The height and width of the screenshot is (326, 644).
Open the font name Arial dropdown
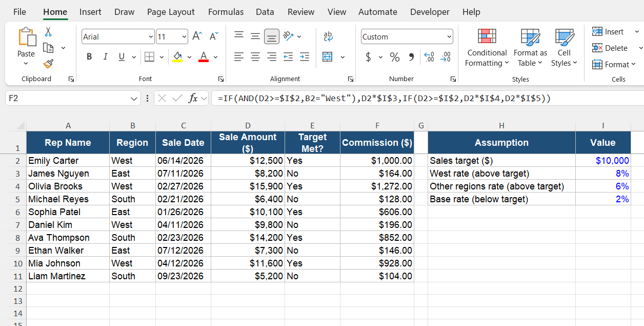point(151,36)
